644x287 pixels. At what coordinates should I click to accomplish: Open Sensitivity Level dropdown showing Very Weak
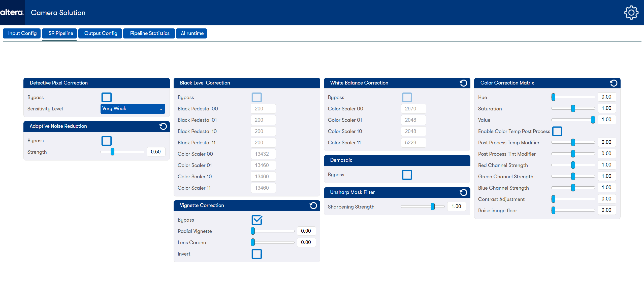pyautogui.click(x=133, y=109)
